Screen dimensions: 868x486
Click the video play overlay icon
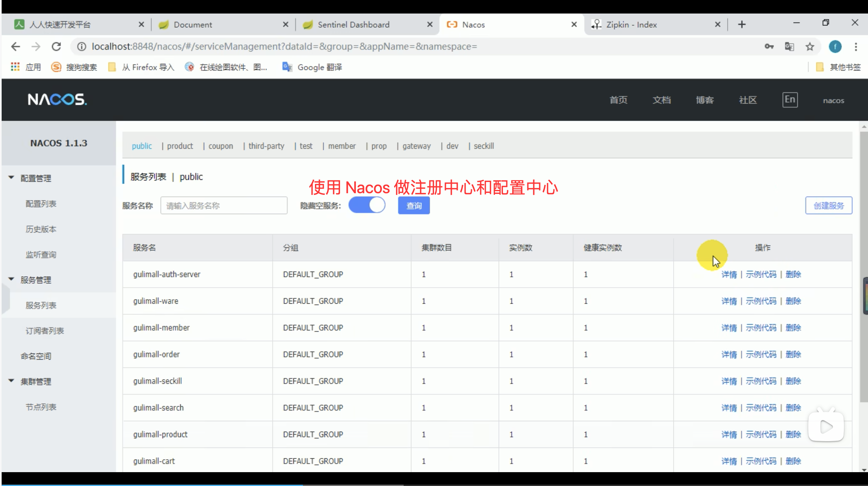(x=826, y=426)
